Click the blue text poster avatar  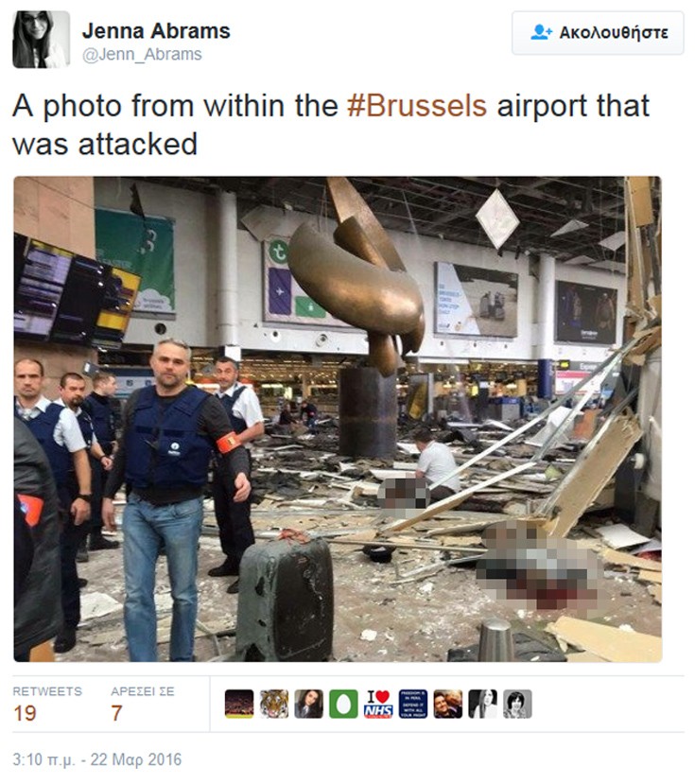413,704
